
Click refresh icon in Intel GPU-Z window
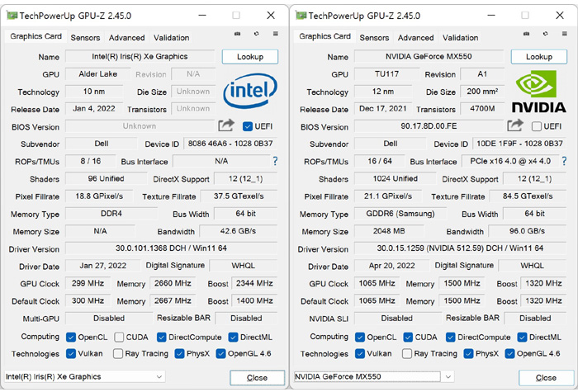click(x=256, y=34)
